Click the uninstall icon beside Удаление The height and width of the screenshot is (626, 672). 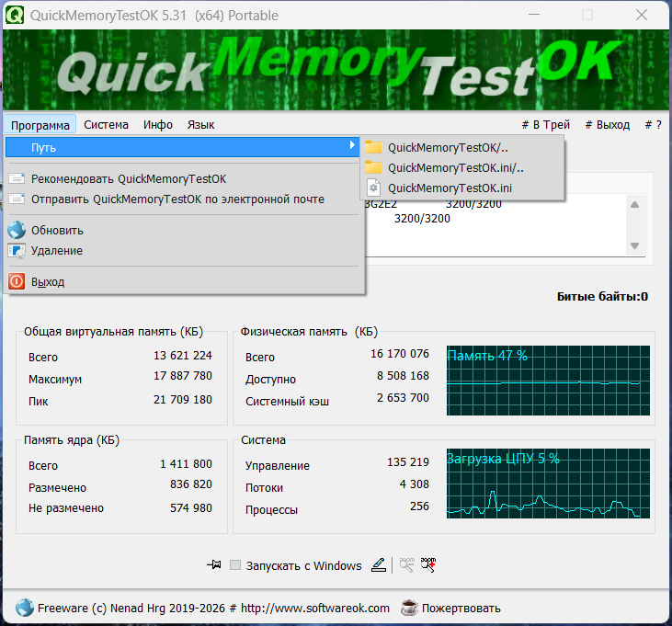tap(17, 251)
